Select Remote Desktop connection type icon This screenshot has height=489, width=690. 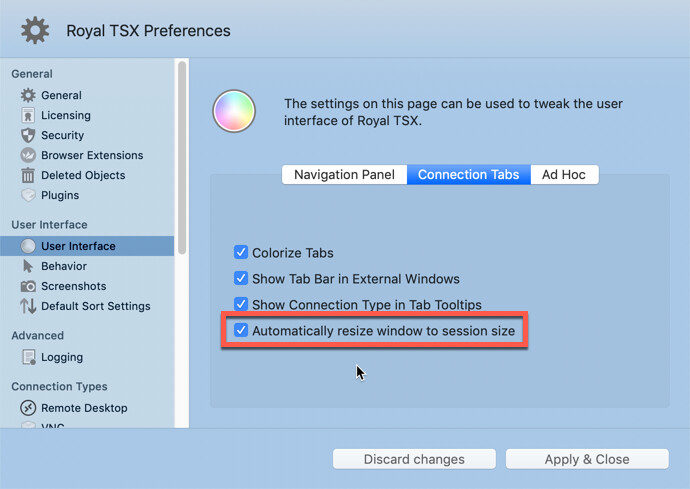coord(28,408)
